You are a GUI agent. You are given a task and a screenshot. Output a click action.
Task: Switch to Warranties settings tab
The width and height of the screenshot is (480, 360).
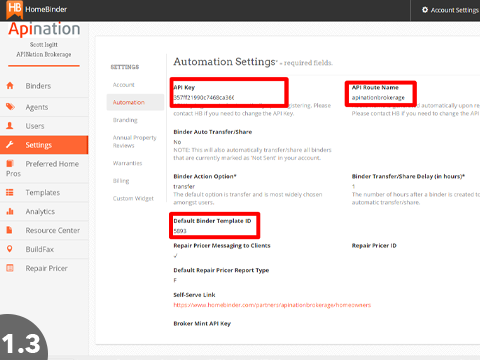127,163
